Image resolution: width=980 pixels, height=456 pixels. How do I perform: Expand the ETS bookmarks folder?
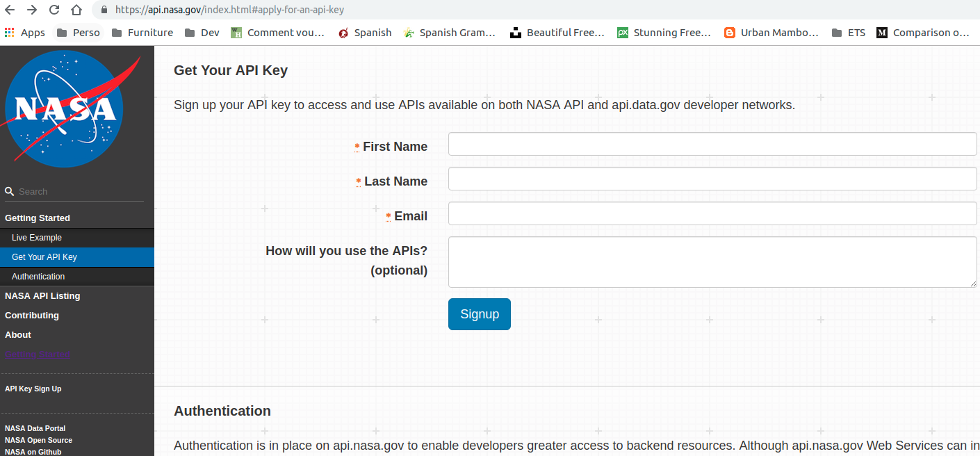[849, 33]
